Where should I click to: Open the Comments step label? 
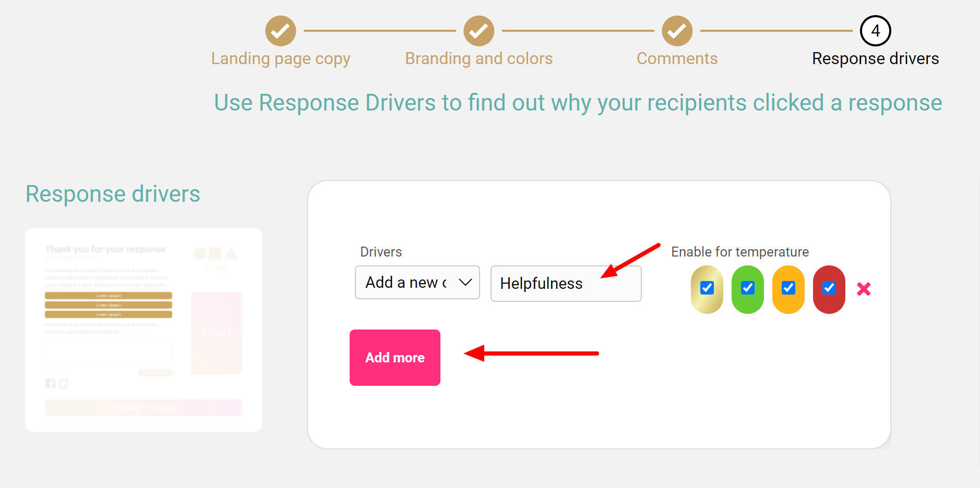pos(677,58)
